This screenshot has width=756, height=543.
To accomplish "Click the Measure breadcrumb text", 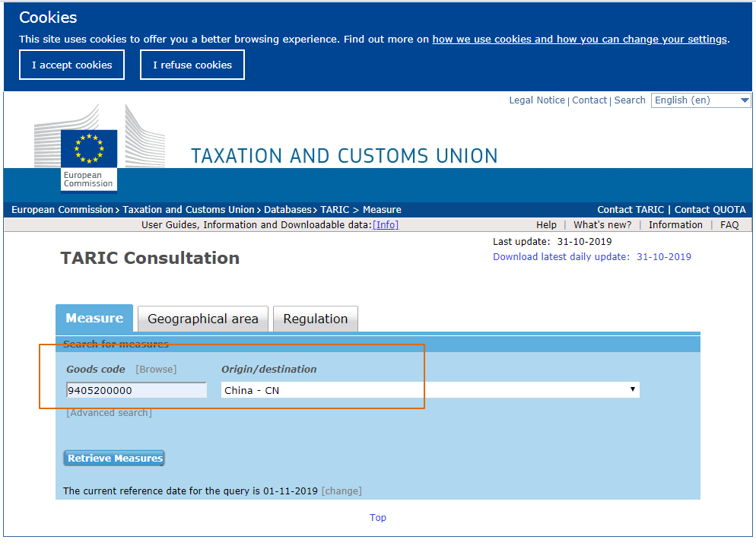I will 382,210.
